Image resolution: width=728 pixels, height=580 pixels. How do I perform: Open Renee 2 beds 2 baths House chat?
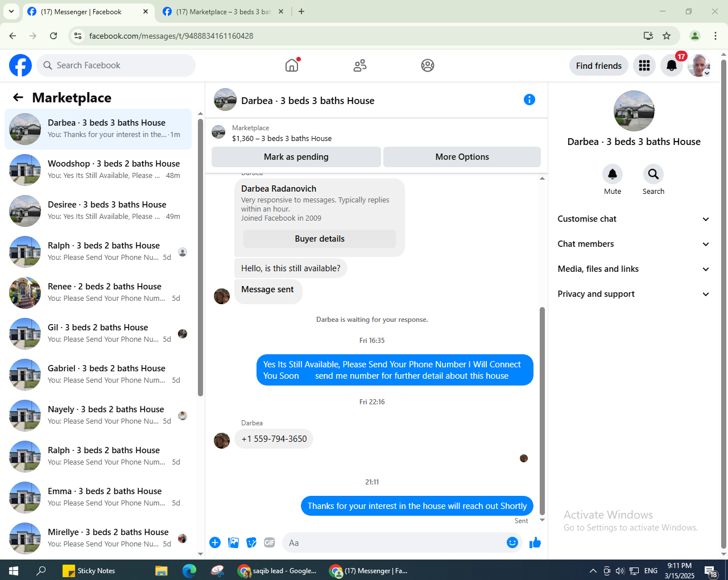(98, 293)
